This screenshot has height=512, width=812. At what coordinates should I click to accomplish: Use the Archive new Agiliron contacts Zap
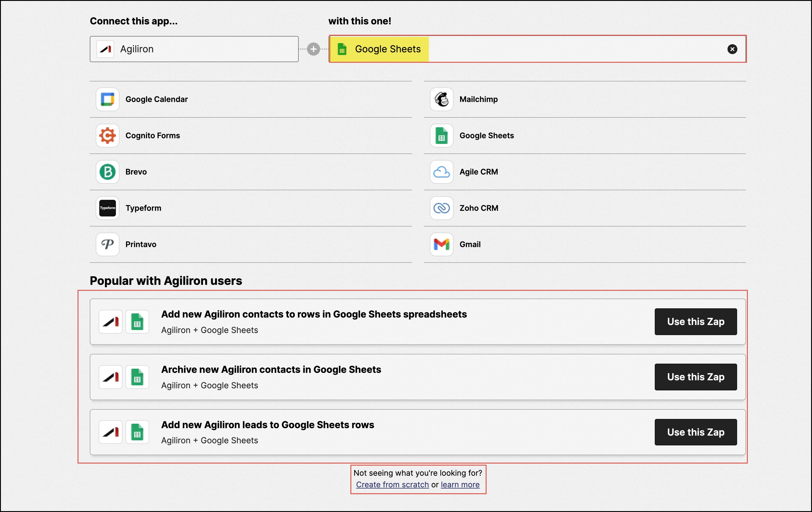695,377
